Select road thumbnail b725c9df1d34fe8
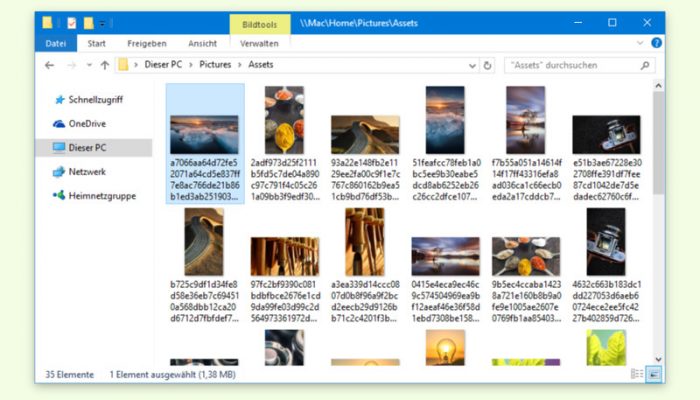The width and height of the screenshot is (700, 400). point(204,242)
